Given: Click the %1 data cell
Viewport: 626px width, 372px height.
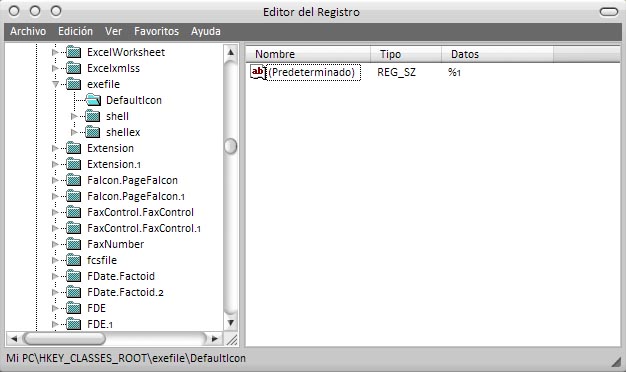Looking at the screenshot, I should (454, 72).
